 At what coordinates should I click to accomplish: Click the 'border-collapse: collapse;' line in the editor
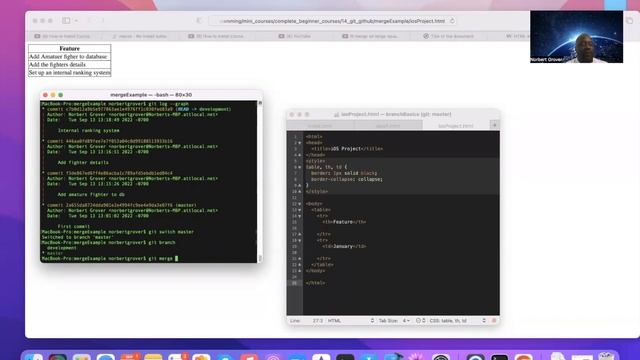click(x=347, y=179)
